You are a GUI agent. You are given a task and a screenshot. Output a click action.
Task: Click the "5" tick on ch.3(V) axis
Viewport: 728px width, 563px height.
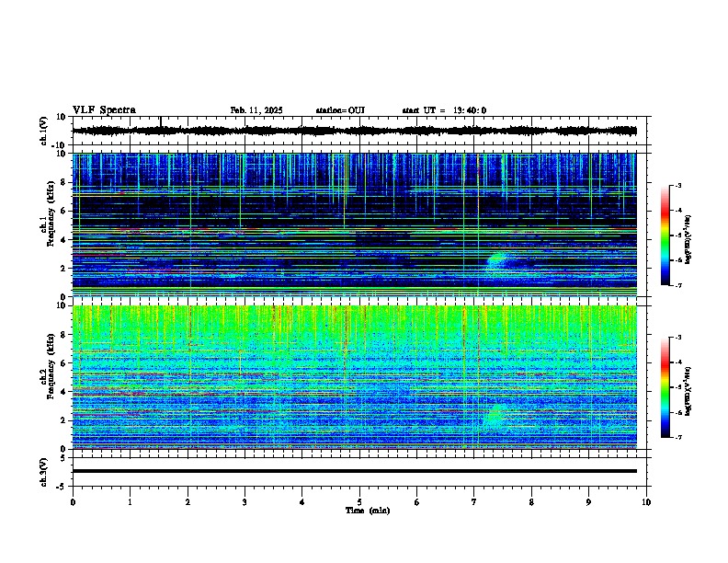coord(64,457)
